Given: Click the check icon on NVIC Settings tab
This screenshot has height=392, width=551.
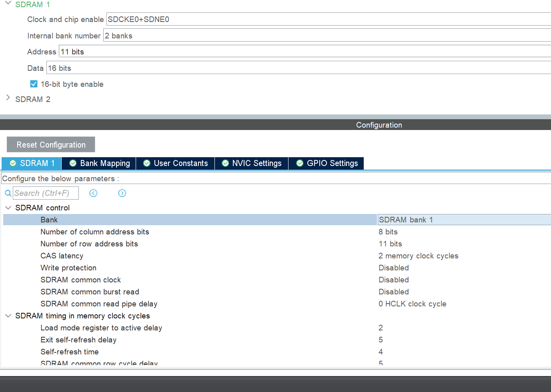Looking at the screenshot, I should (x=226, y=163).
